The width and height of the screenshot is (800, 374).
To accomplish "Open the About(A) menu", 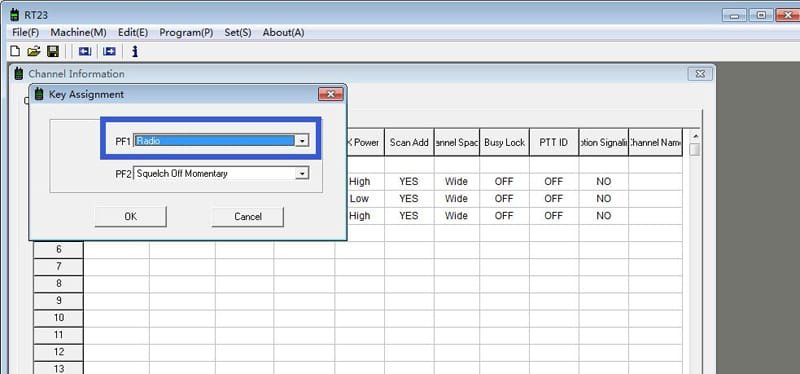I will (x=283, y=33).
